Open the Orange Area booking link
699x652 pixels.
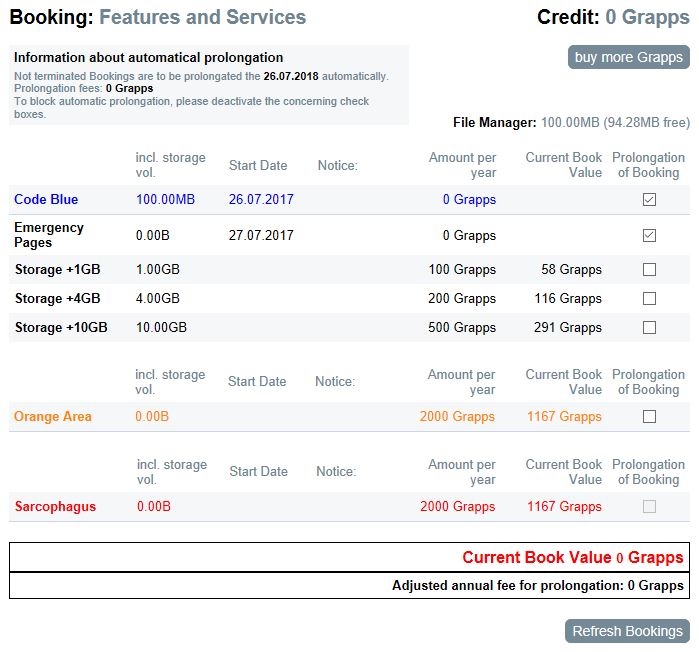(x=53, y=416)
